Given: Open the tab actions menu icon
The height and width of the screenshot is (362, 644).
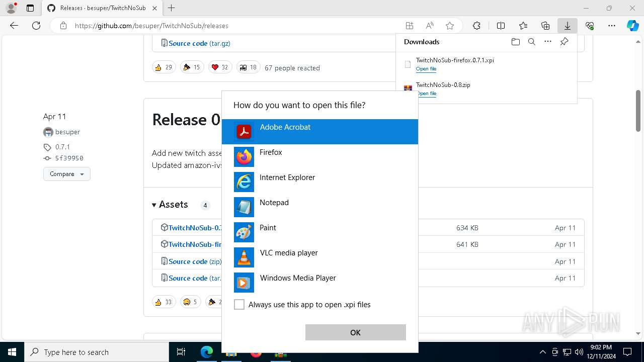Looking at the screenshot, I should [x=30, y=8].
